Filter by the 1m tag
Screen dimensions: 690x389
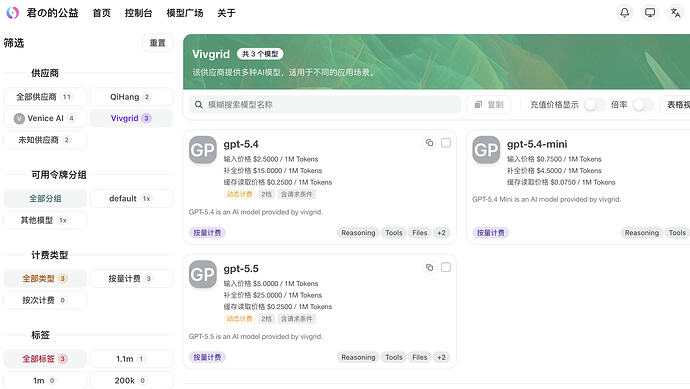click(45, 380)
